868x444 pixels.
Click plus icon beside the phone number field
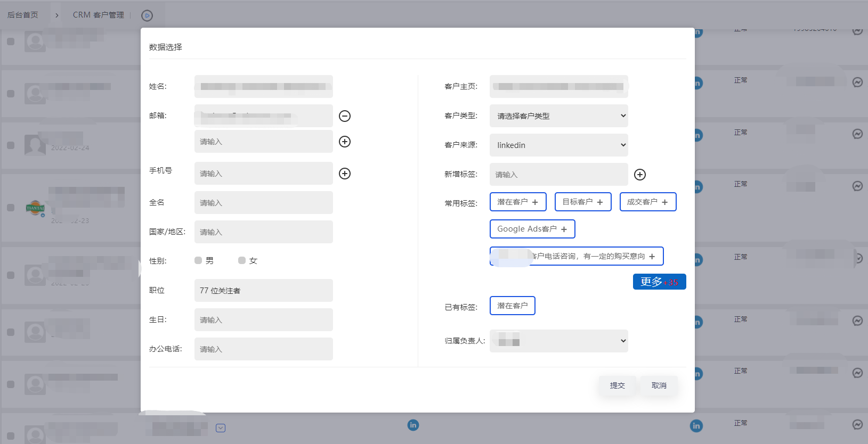coord(345,174)
